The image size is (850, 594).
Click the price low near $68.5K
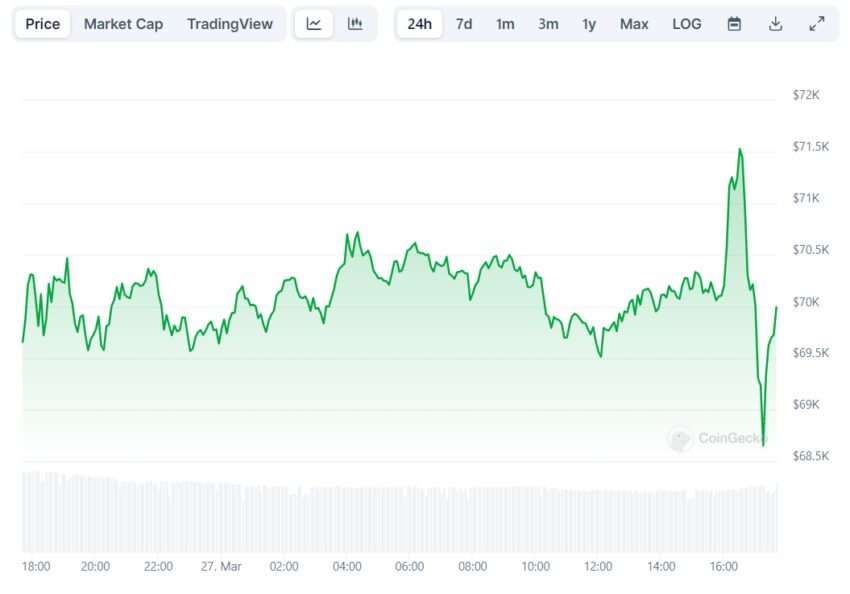763,444
